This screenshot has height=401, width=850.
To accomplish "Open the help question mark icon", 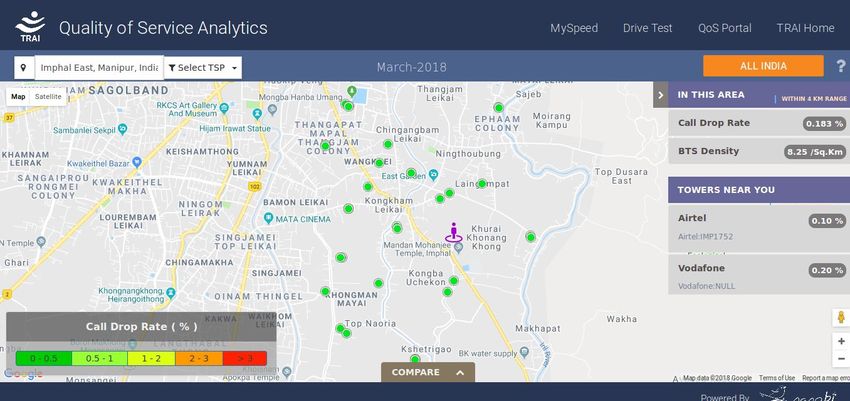I will 841,66.
